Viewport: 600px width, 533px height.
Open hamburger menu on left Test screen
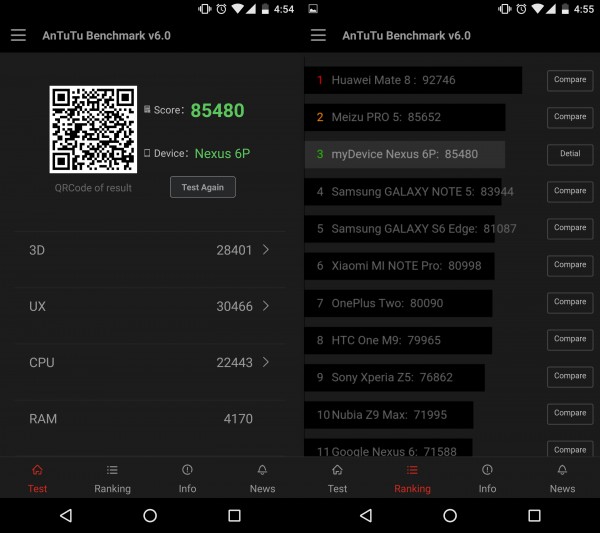click(18, 35)
